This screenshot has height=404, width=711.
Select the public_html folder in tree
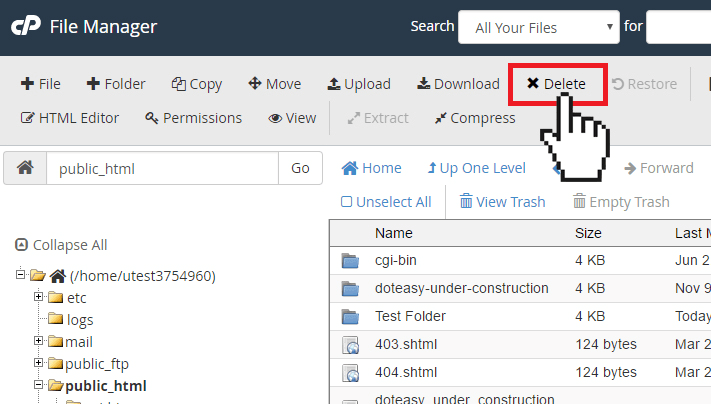pos(106,386)
